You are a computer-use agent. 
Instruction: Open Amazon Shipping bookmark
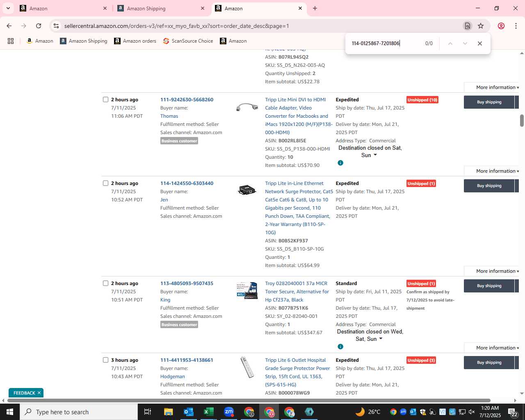click(x=84, y=41)
